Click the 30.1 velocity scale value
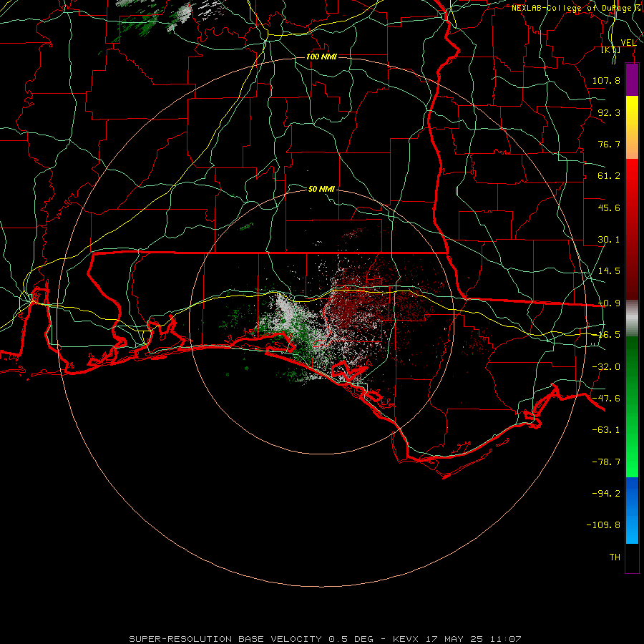 609,240
